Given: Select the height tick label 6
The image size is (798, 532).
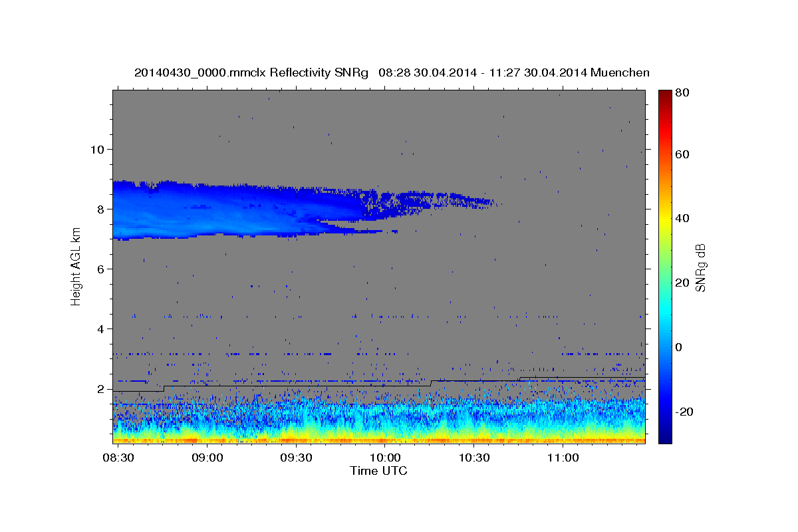Looking at the screenshot, I should point(100,269).
